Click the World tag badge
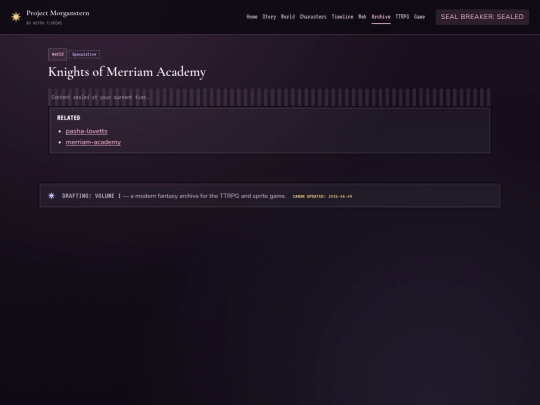 tap(58, 54)
